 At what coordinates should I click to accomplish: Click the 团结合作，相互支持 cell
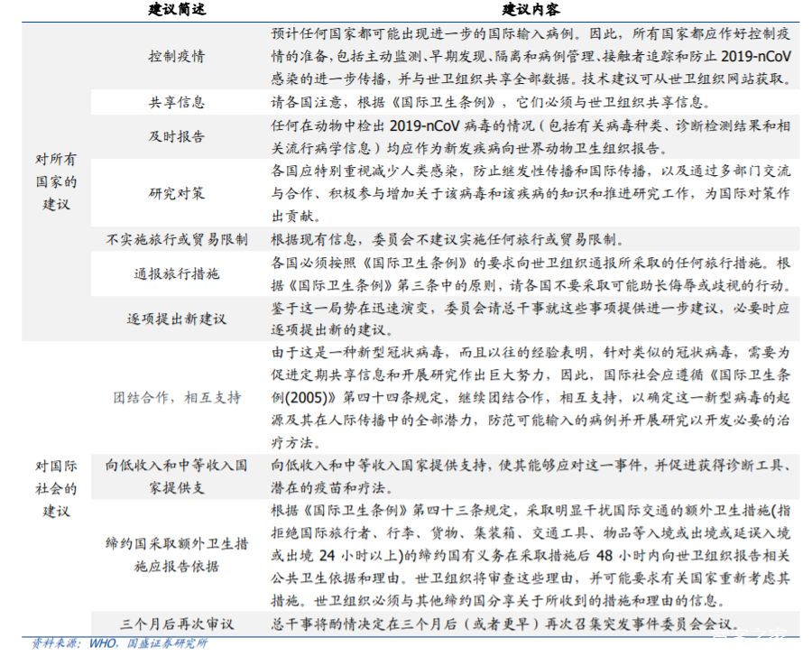click(x=177, y=398)
